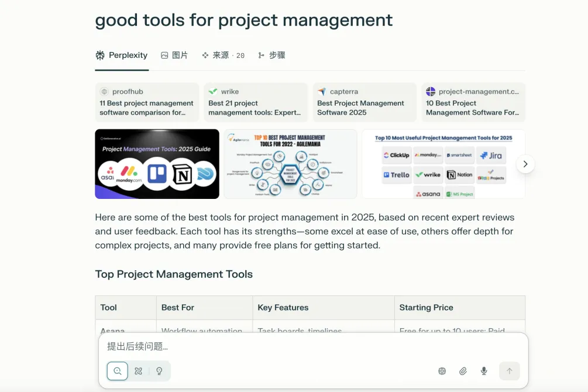The height and width of the screenshot is (392, 588).
Task: Open Project Management Tools 2025 Guide image
Action: pyautogui.click(x=157, y=164)
